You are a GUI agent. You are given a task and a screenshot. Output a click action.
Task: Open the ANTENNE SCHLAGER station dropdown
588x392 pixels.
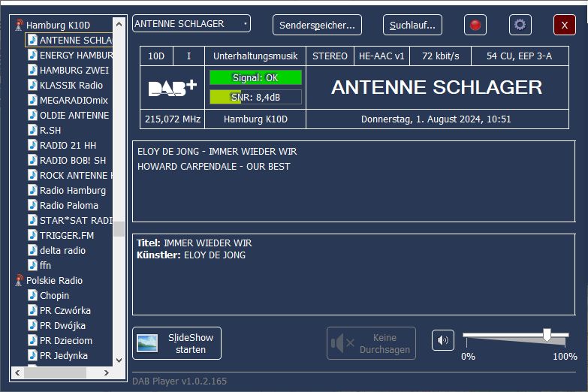(x=191, y=24)
